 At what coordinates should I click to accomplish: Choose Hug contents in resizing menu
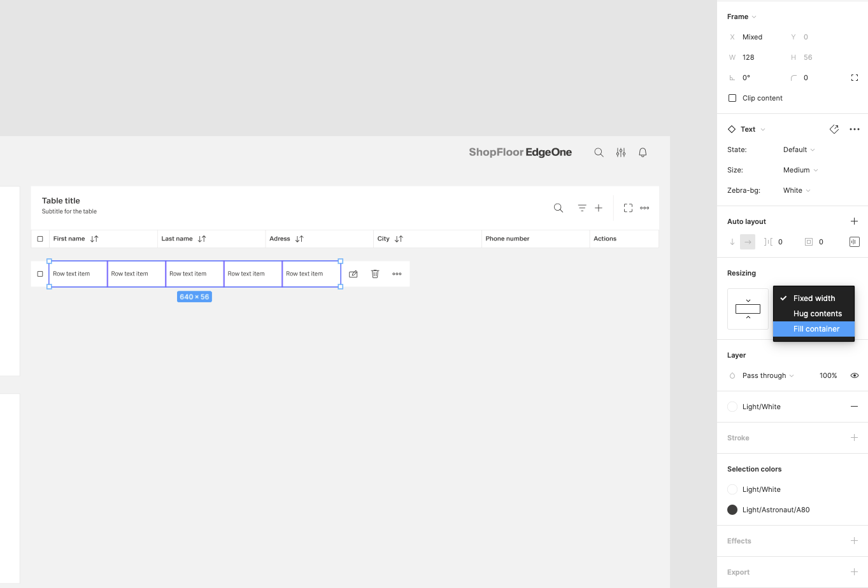[817, 314]
